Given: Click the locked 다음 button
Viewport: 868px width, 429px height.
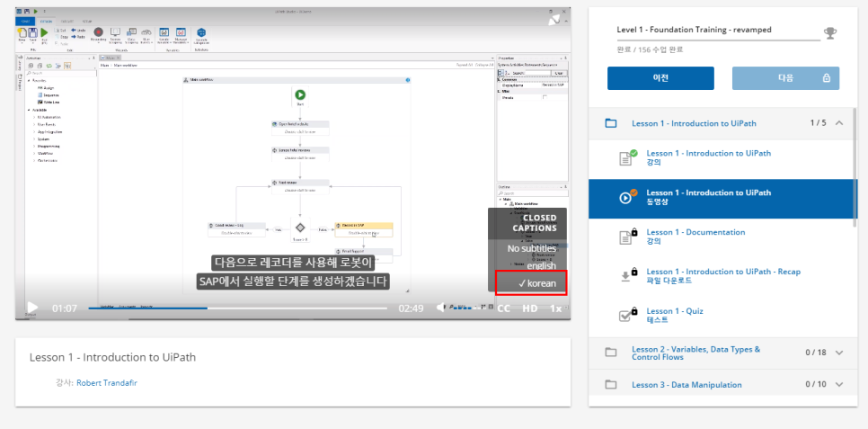Looking at the screenshot, I should coord(785,78).
